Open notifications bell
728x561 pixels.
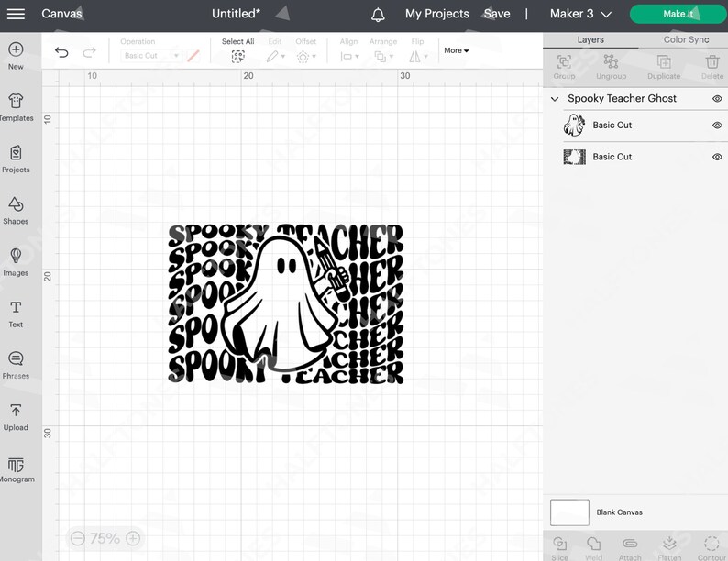point(378,15)
